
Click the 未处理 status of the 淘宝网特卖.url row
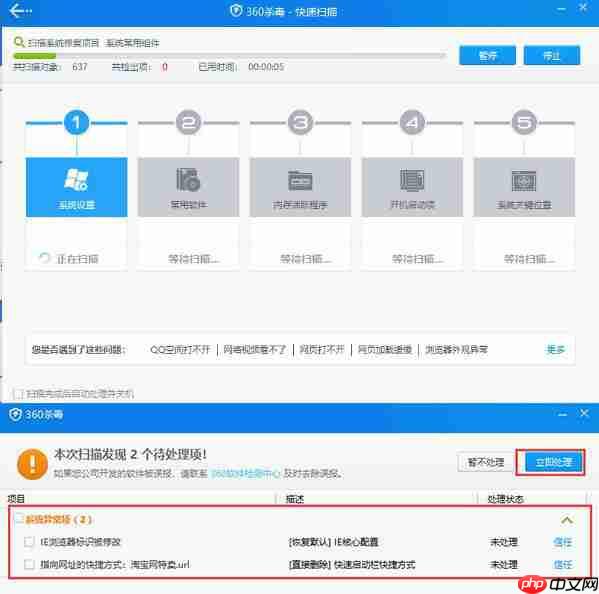(503, 565)
